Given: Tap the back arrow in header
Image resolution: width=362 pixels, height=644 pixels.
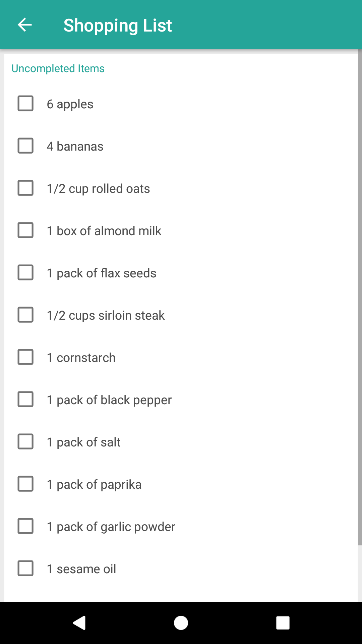Looking at the screenshot, I should click(x=24, y=25).
